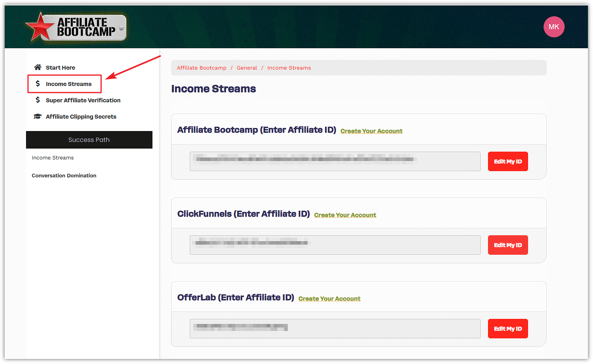Open Conversation Domination lesson

click(x=64, y=176)
